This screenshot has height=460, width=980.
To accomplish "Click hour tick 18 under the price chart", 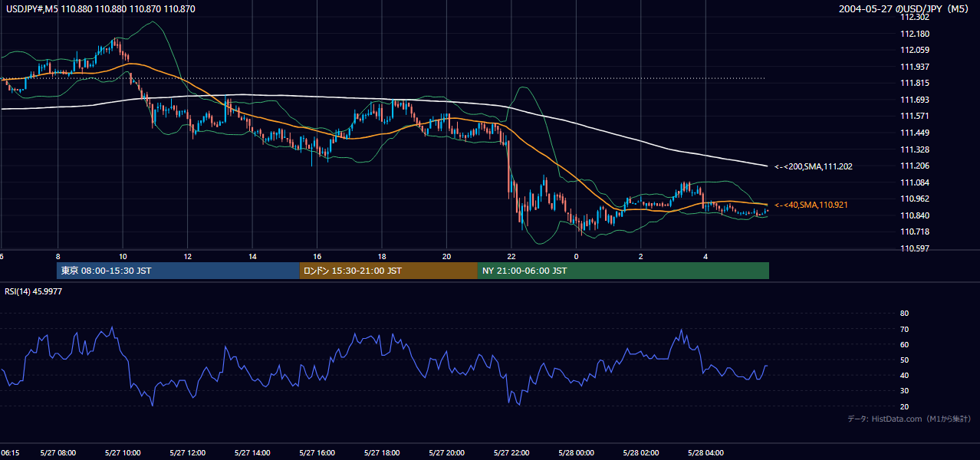I will [x=382, y=257].
